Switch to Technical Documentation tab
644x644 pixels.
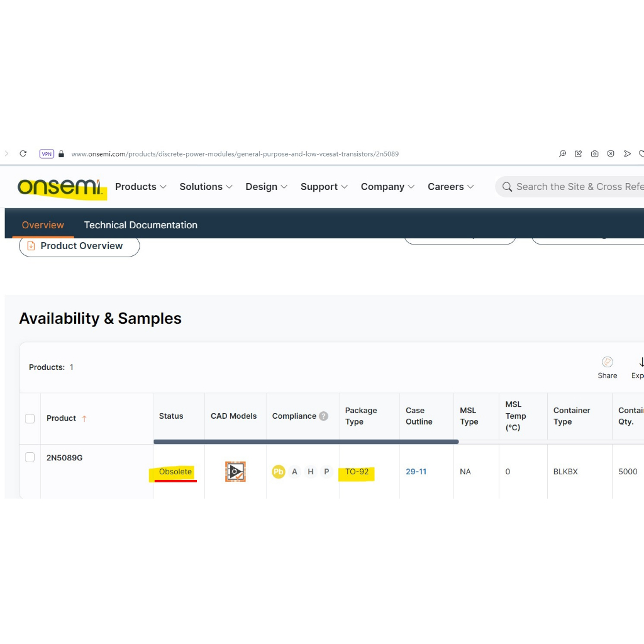click(140, 225)
